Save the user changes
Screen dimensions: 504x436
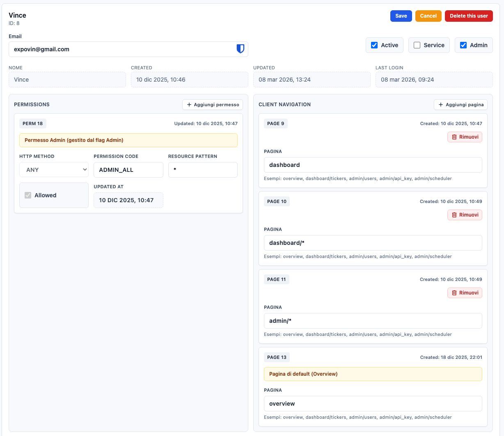(x=401, y=16)
